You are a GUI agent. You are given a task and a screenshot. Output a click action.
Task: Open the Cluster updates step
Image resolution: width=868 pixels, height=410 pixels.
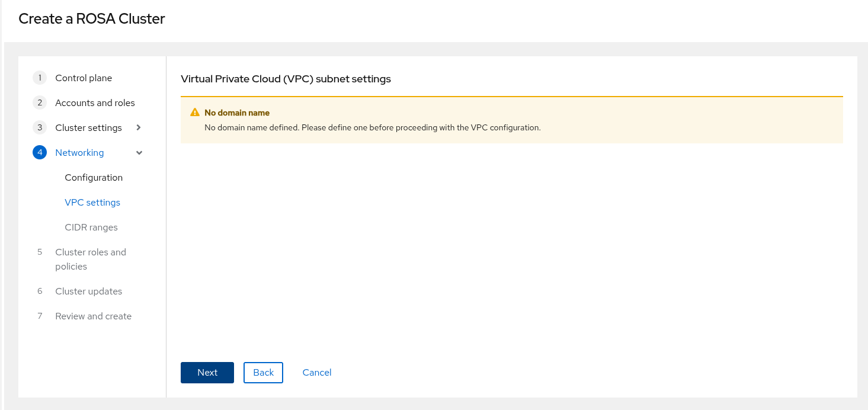tap(88, 292)
